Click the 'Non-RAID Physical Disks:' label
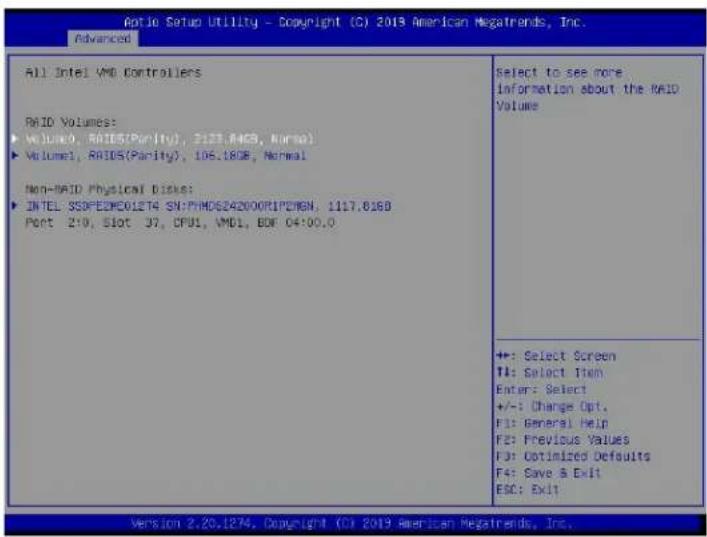Image resolution: width=707 pixels, height=537 pixels. click(x=110, y=189)
